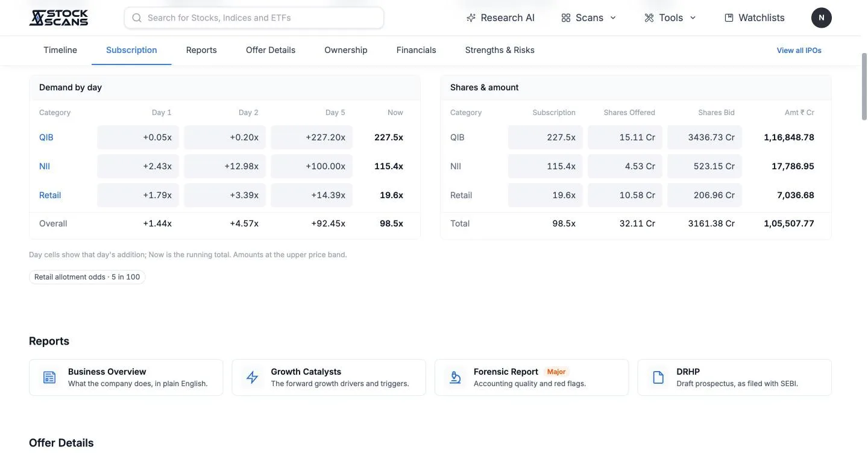Open the Ownership tab
The image size is (868, 456).
(346, 50)
